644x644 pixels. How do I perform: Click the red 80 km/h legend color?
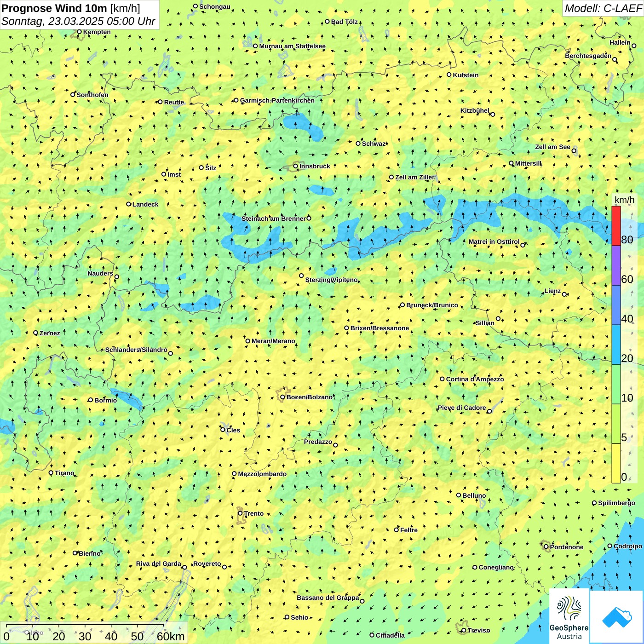point(616,226)
